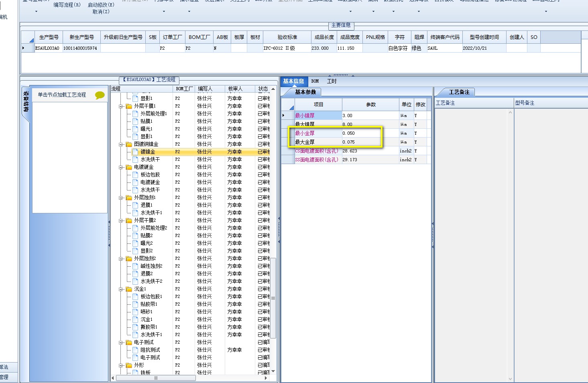Collapse the 外层蚀刻1 tree node
The height and width of the screenshot is (383, 588).
121,198
